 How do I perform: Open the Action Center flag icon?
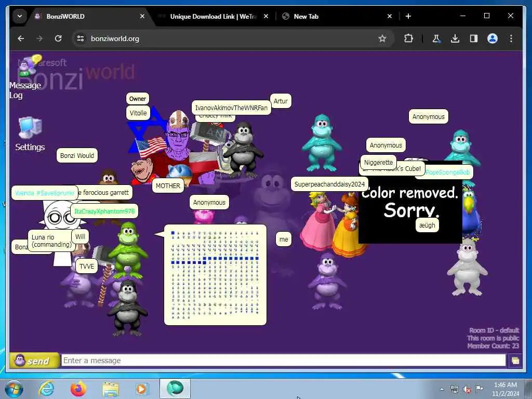click(479, 389)
